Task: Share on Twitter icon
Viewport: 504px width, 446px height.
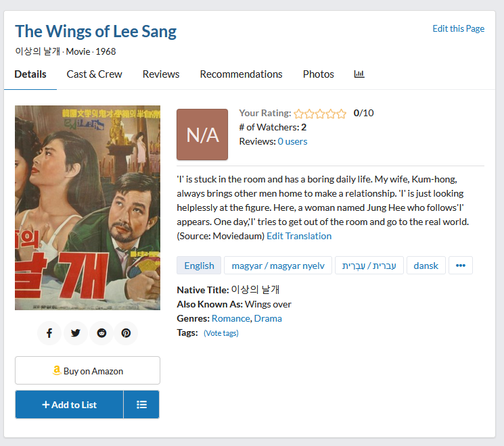Action: point(76,333)
